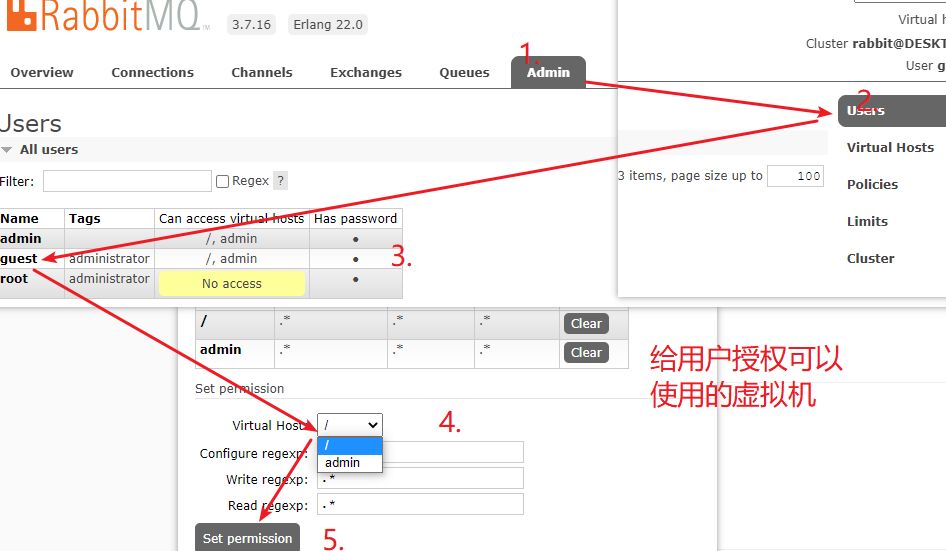This screenshot has height=551, width=946.
Task: Click the Has password column header
Action: [x=355, y=218]
